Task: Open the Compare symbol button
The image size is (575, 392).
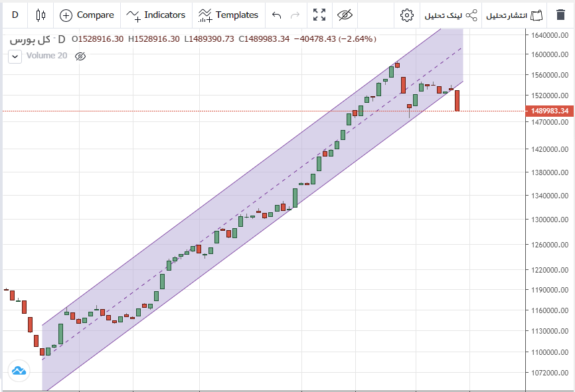Action: (x=87, y=15)
